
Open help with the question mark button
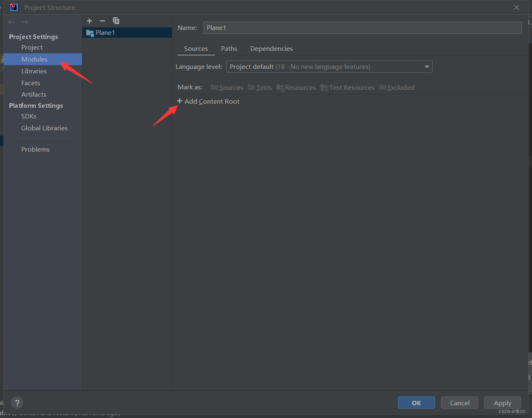(17, 403)
